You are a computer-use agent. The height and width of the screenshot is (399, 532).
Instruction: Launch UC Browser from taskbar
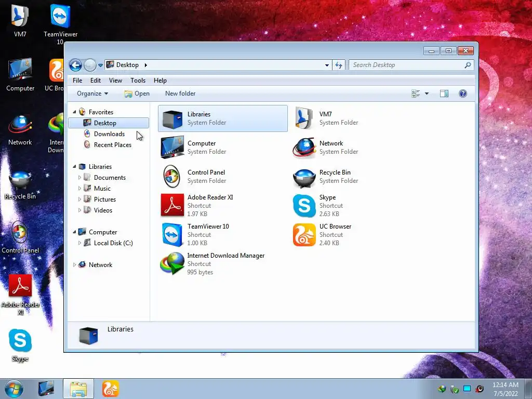pyautogui.click(x=110, y=389)
